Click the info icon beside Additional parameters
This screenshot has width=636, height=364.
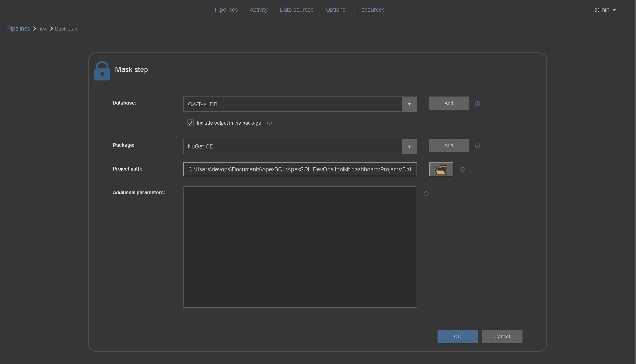[426, 194]
